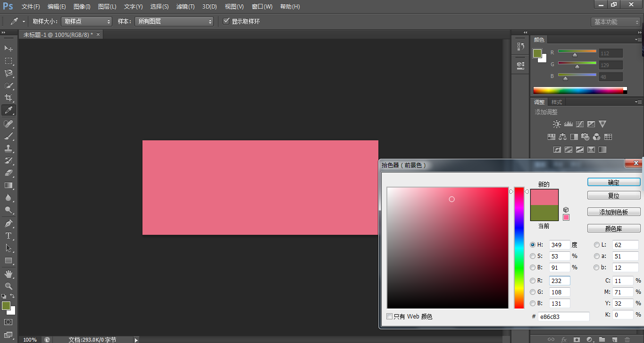644x343 pixels.
Task: Select the Eraser tool
Action: click(8, 173)
